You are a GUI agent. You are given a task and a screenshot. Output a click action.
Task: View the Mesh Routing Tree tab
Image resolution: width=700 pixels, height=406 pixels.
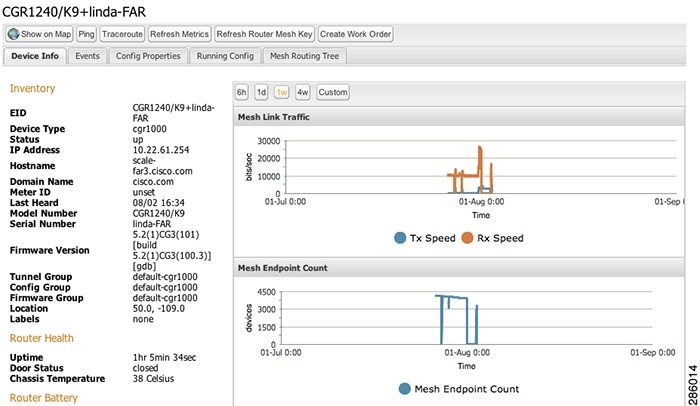tap(304, 56)
